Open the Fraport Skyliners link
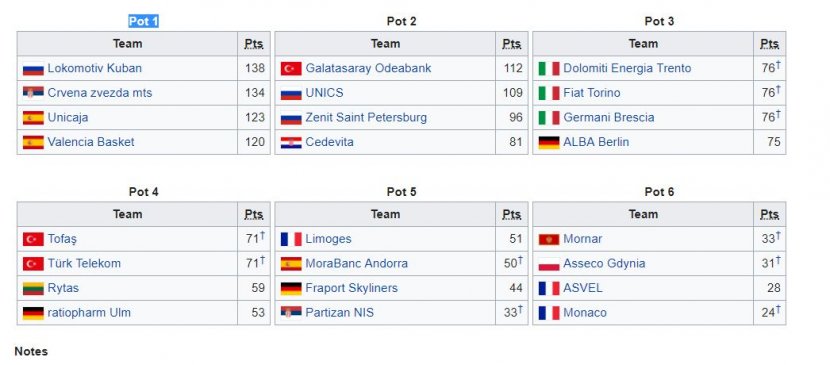This screenshot has height=365, width=830. pos(351,288)
